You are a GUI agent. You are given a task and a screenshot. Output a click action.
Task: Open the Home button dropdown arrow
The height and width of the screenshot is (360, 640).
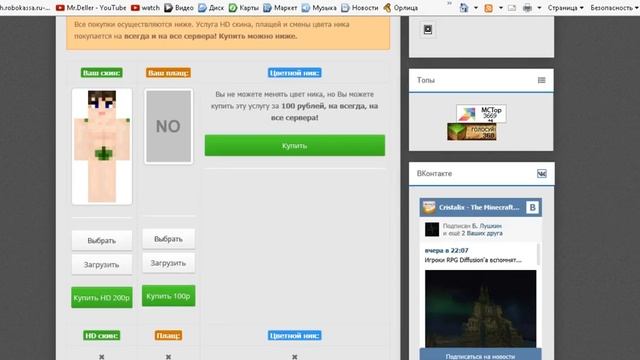tap(476, 8)
